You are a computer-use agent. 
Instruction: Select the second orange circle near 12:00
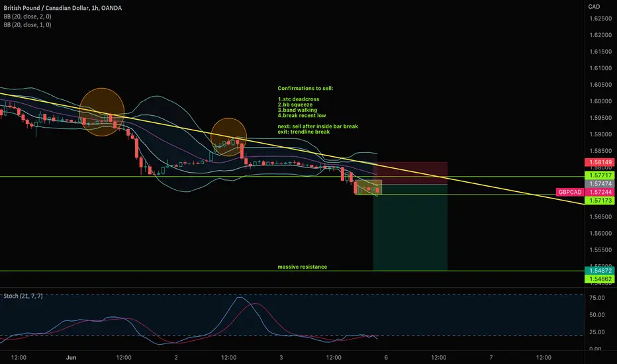tap(228, 137)
